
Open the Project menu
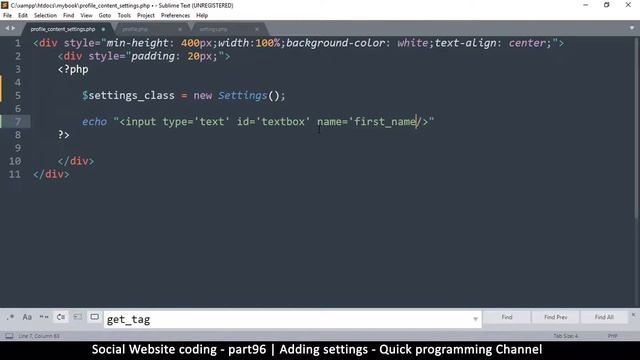tap(146, 16)
